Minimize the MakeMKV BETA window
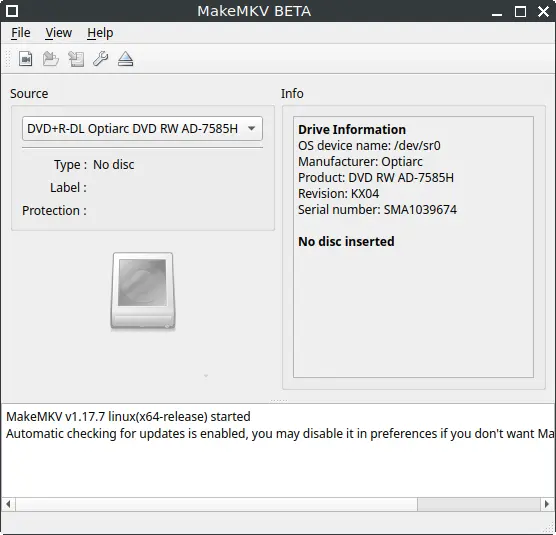 tap(497, 12)
